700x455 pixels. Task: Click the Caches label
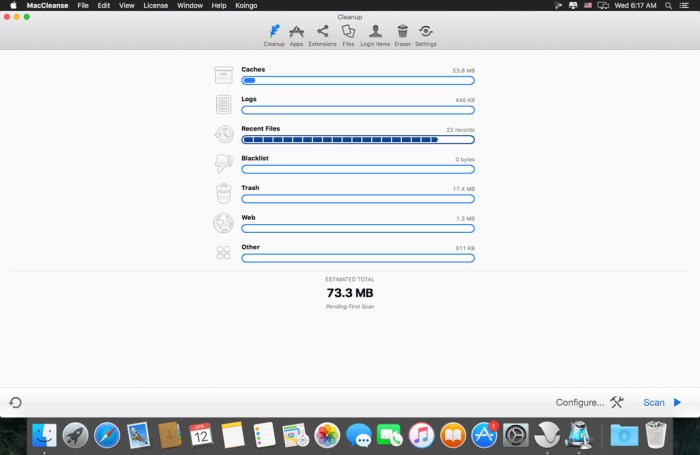[253, 69]
